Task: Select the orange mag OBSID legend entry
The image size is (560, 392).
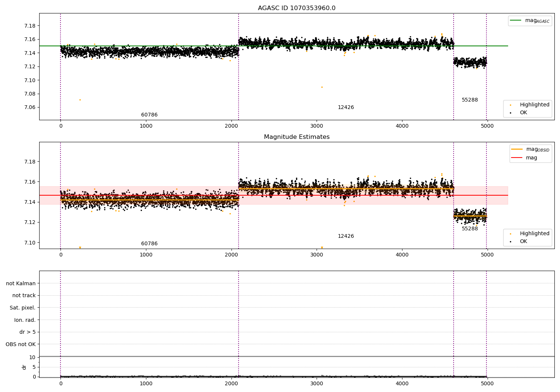Action: (x=531, y=149)
